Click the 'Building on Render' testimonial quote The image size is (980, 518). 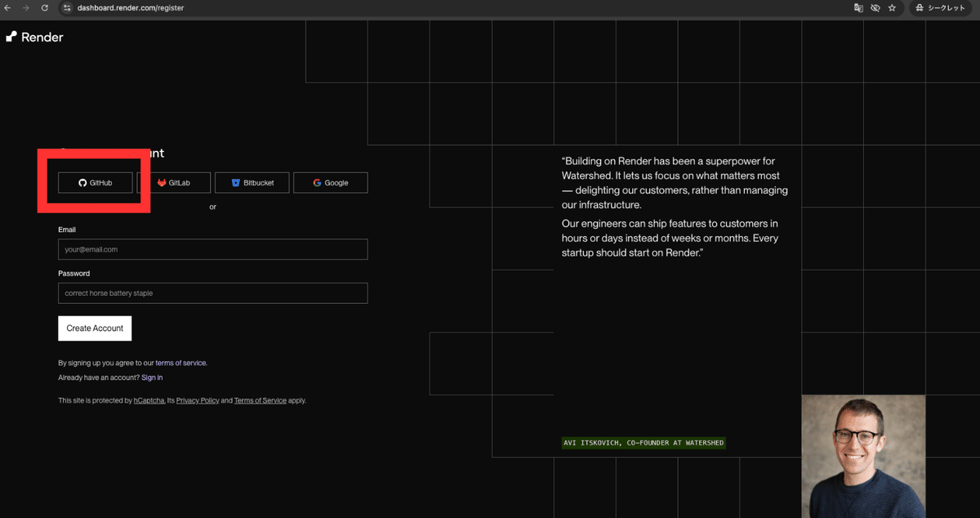(x=675, y=207)
